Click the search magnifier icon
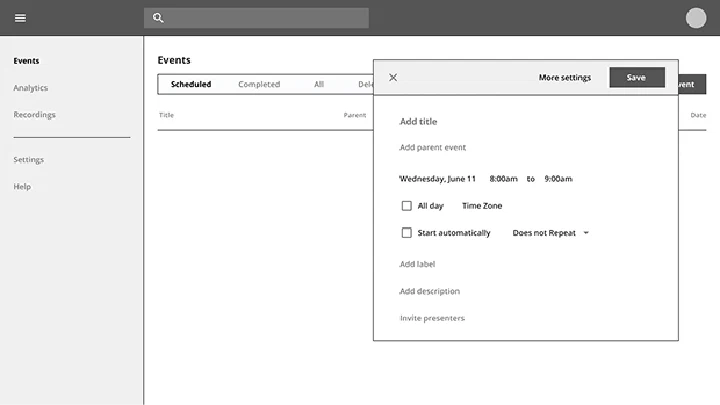The height and width of the screenshot is (405, 720). pos(158,18)
